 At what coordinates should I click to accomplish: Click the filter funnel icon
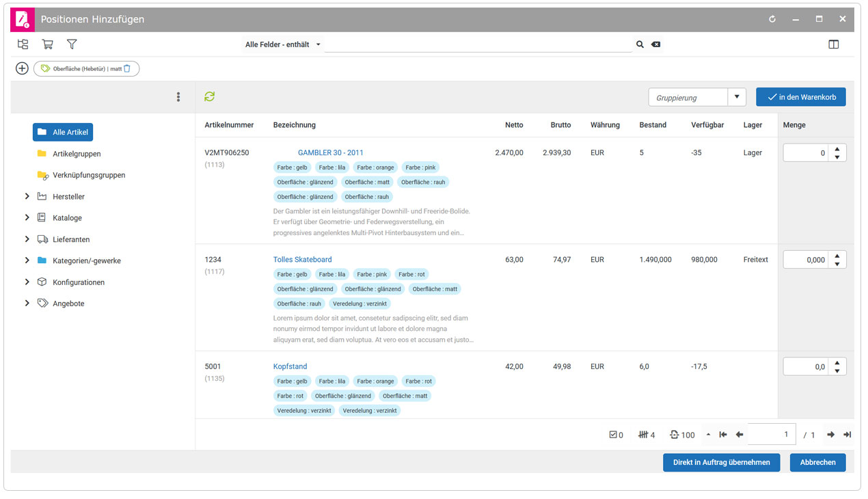tap(72, 44)
